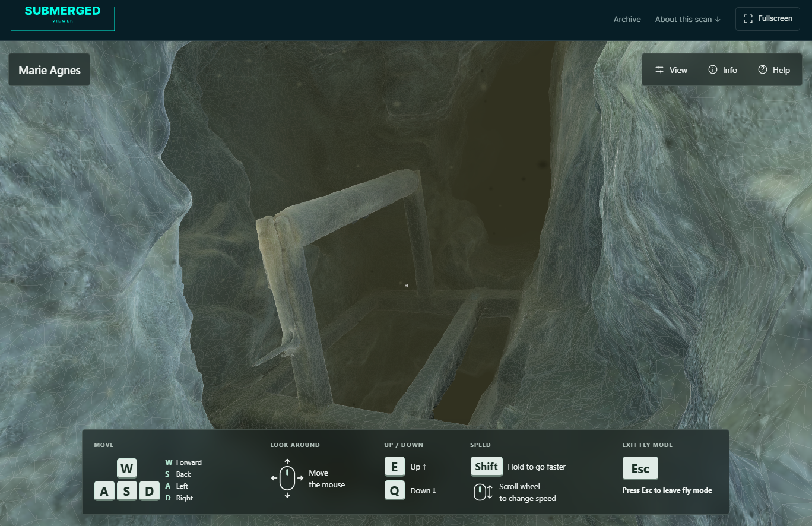This screenshot has height=526, width=812.
Task: Click the Esc key icon
Action: coord(640,468)
